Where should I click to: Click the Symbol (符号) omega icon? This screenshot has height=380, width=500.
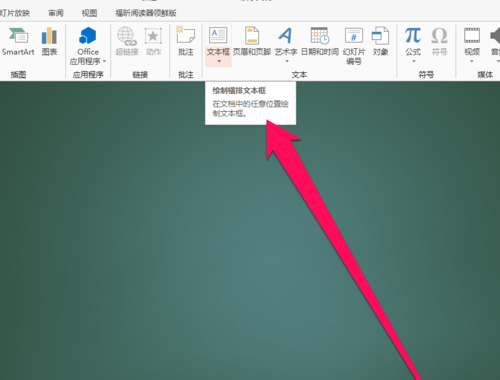[439, 35]
